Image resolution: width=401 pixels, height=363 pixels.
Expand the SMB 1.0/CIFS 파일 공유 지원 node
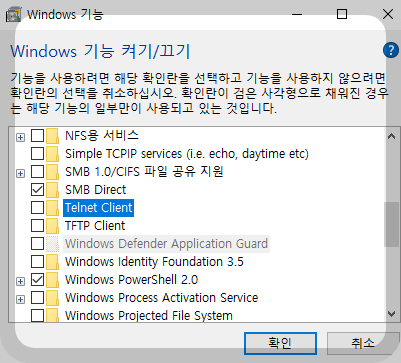pyautogui.click(x=20, y=173)
